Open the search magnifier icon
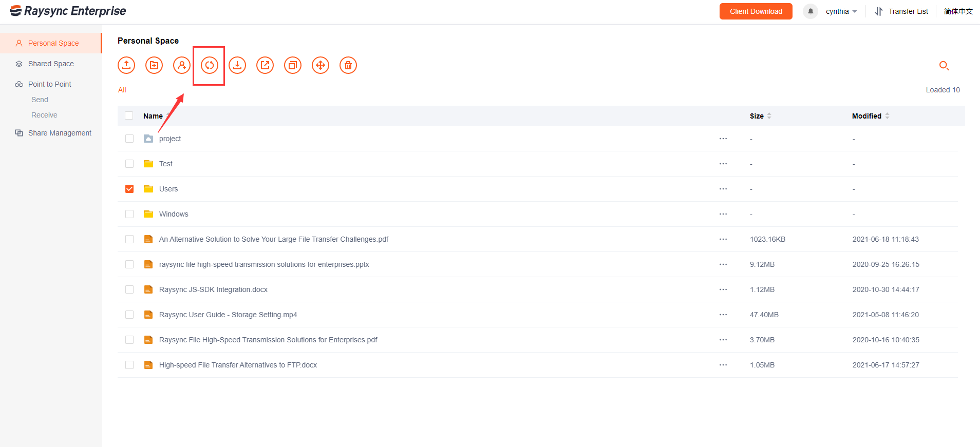 coord(944,66)
